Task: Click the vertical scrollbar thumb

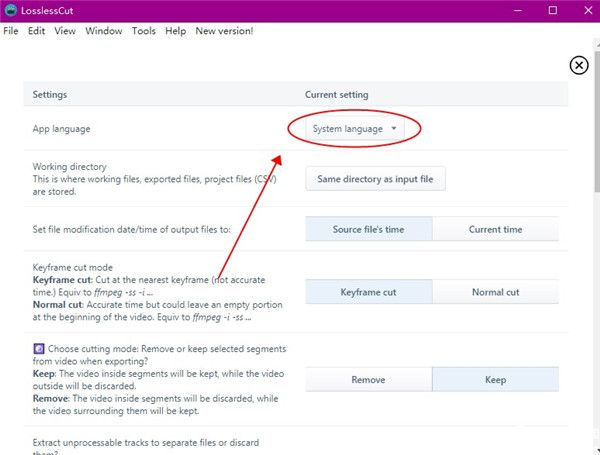Action: click(x=597, y=121)
